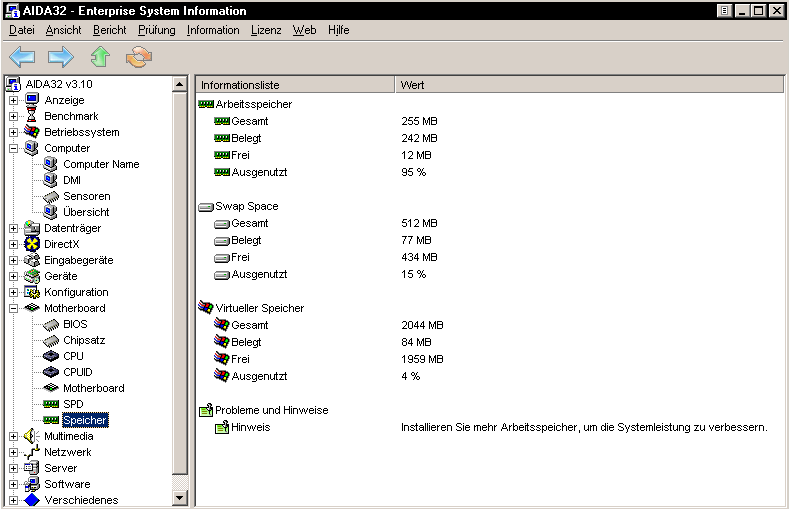The height and width of the screenshot is (509, 789).
Task: Open the Ansicht menu
Action: click(x=63, y=30)
